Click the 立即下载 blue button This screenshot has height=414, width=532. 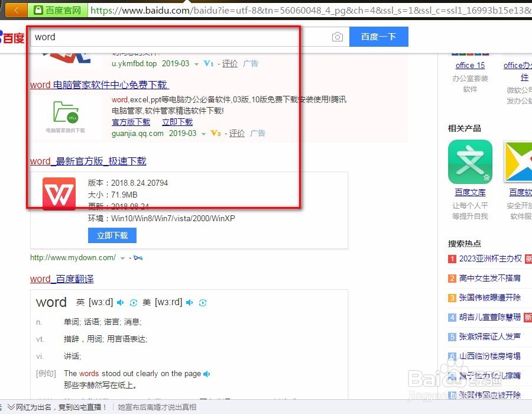[112, 235]
